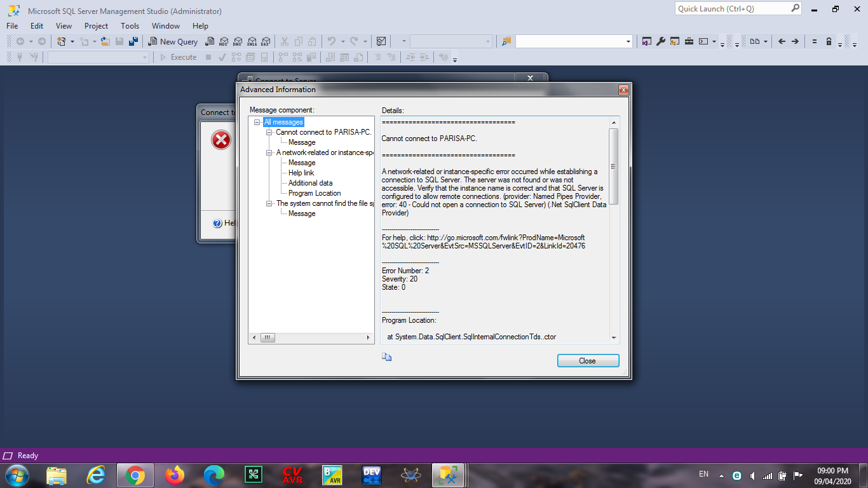Open the Activity Monitor icon
The width and height of the screenshot is (868, 488).
pos(381,41)
